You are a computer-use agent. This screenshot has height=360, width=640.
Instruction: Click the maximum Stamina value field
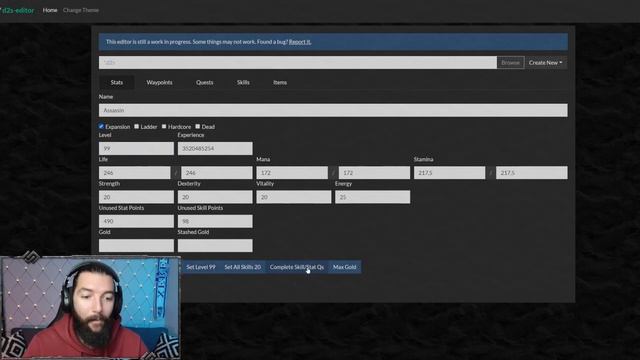[532, 173]
